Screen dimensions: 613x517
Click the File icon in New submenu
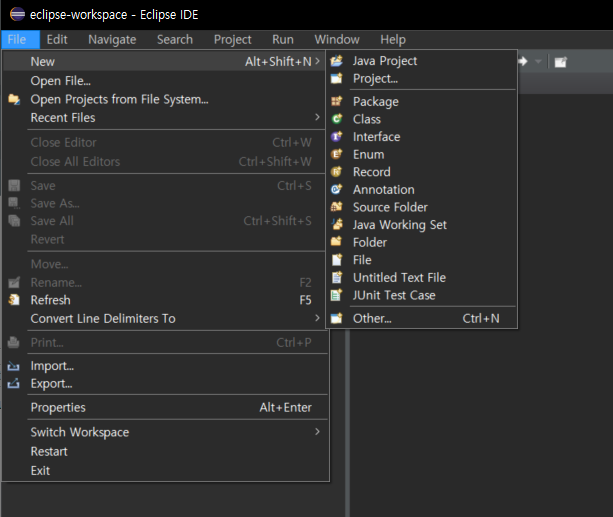coord(337,260)
